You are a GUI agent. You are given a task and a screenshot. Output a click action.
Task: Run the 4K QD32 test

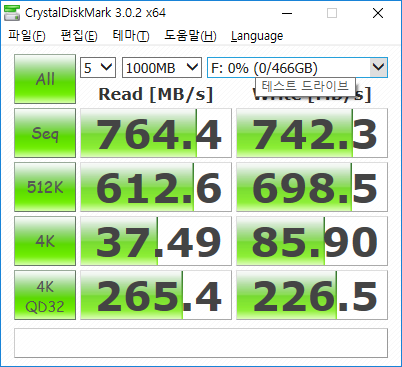coord(45,295)
